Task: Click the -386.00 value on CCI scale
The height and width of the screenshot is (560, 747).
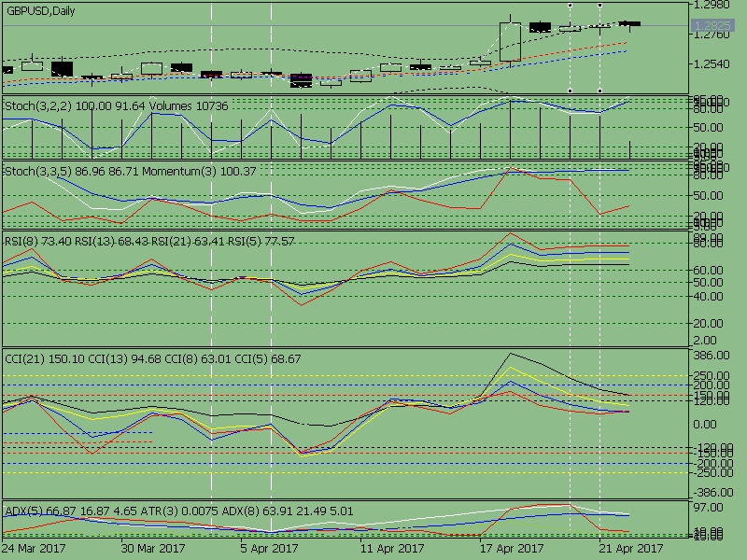Action: point(713,493)
